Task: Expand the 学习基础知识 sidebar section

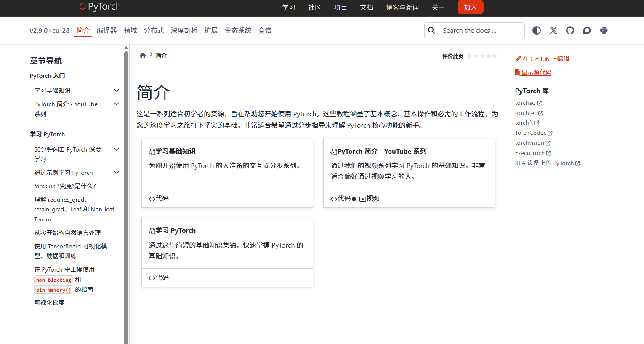Action: pyautogui.click(x=117, y=91)
